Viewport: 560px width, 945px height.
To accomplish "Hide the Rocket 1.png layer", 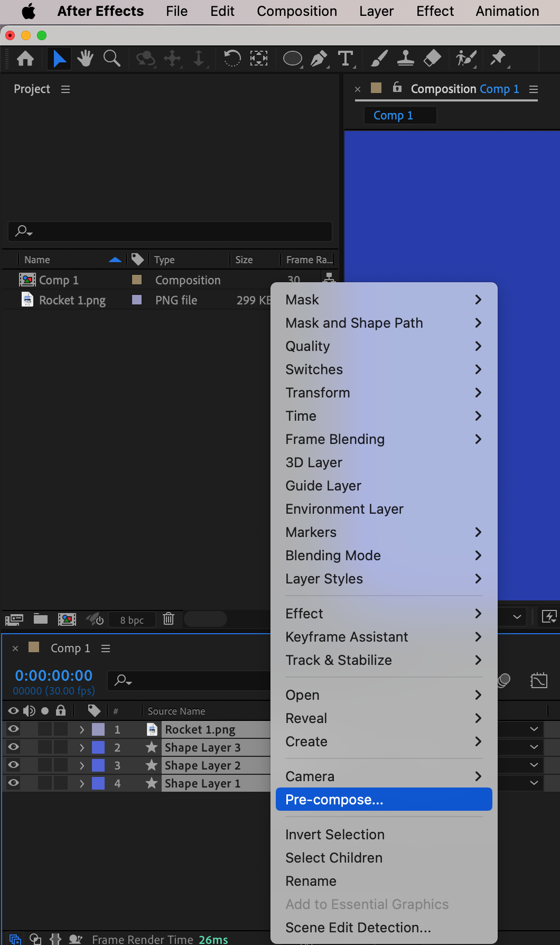I will [x=14, y=729].
